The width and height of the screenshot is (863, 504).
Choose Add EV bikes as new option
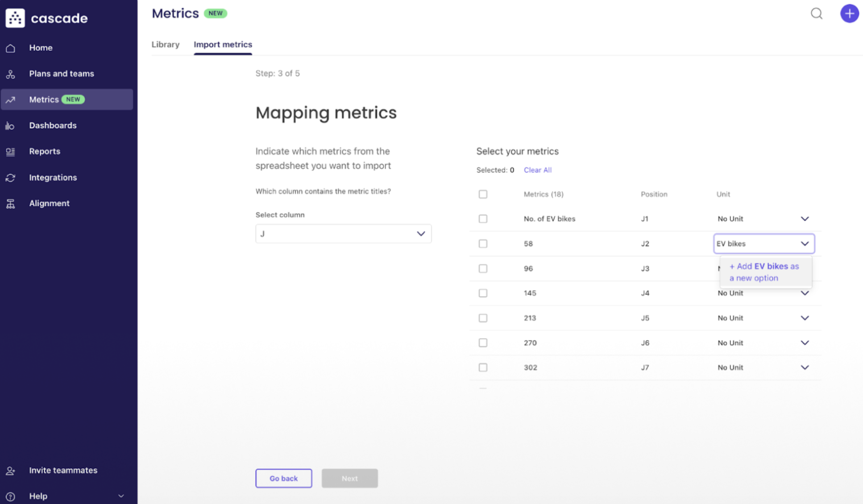763,272
